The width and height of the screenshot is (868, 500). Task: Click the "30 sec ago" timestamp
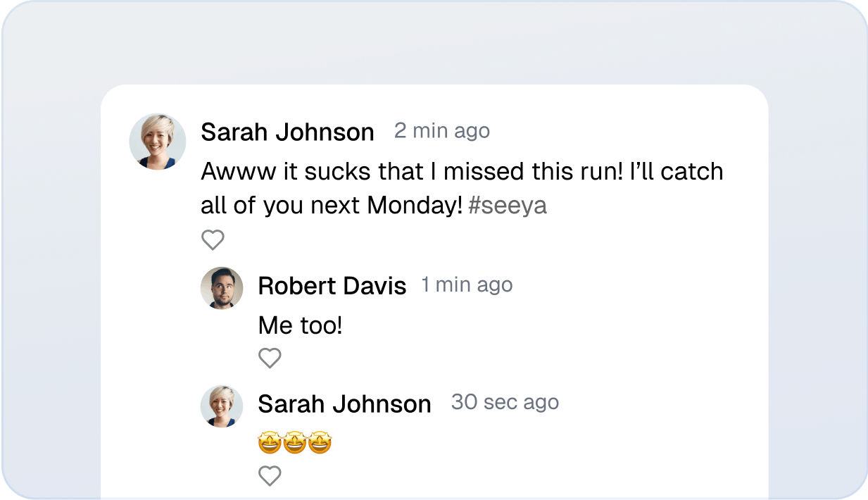(x=505, y=402)
